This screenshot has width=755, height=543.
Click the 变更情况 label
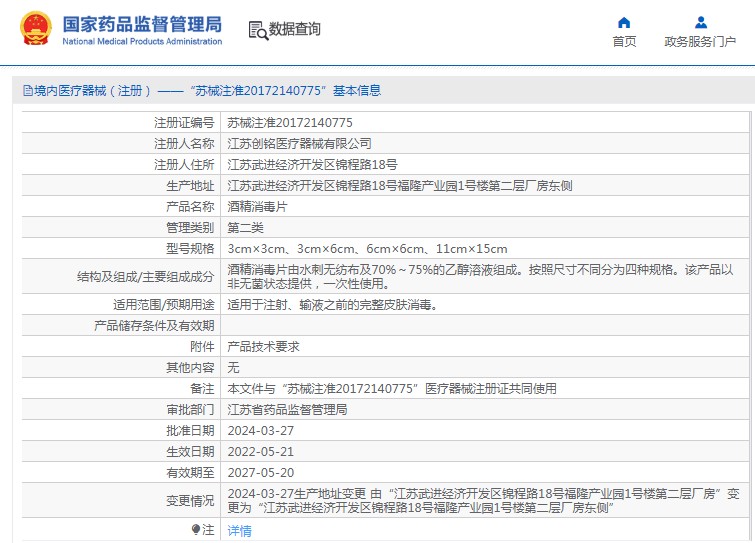[190, 501]
